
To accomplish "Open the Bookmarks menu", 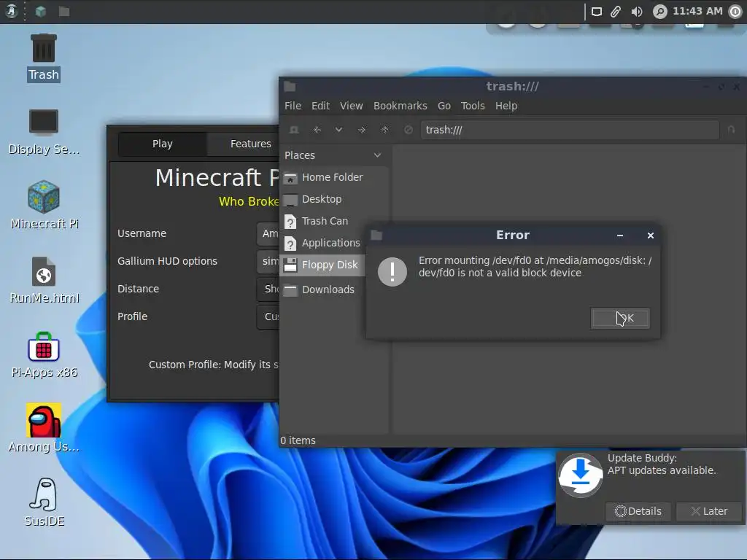I will 400,106.
